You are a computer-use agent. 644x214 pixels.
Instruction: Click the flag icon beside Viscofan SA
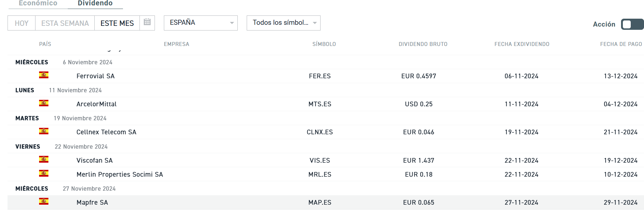coord(44,159)
